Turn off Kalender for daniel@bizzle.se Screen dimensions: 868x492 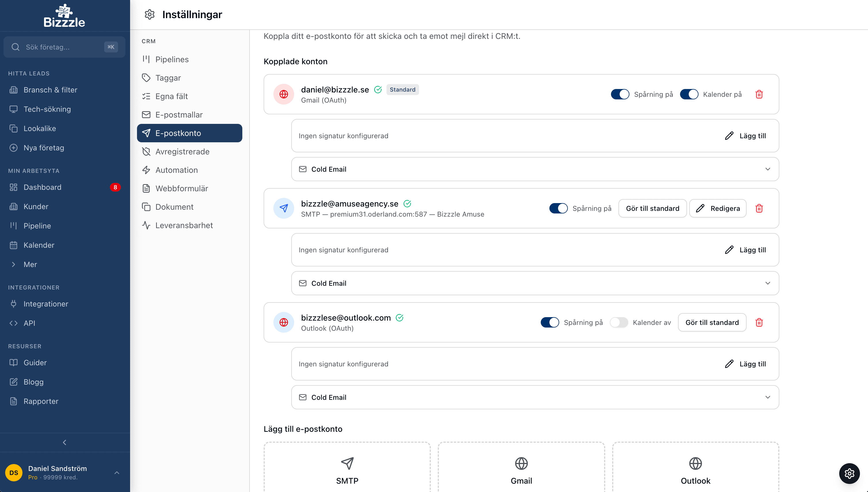pos(689,94)
